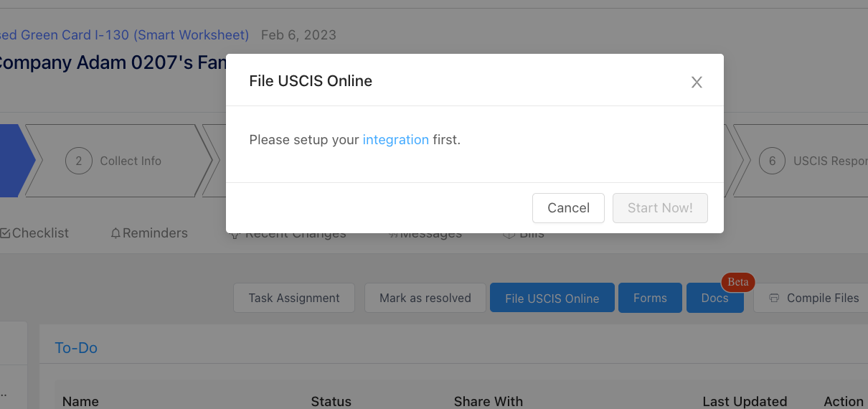This screenshot has height=409, width=868.
Task: Click the Task Assignment button
Action: (294, 298)
